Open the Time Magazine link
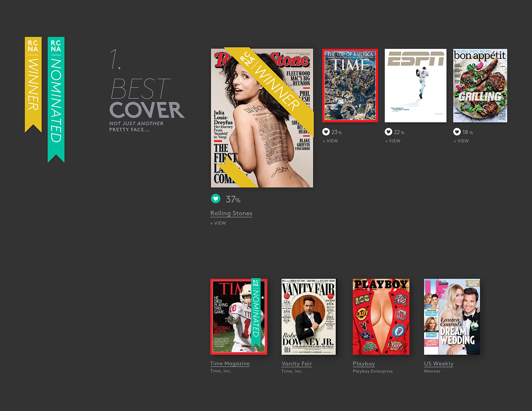The width and height of the screenshot is (532, 411). click(230, 363)
